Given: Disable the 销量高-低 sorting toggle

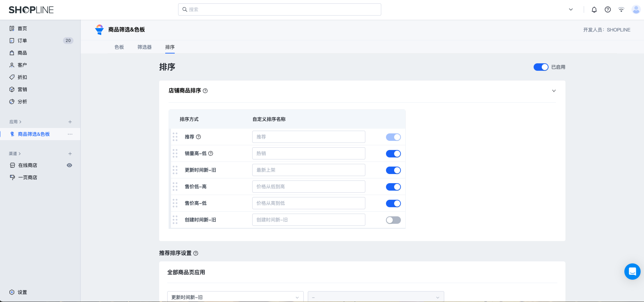Looking at the screenshot, I should click(393, 154).
